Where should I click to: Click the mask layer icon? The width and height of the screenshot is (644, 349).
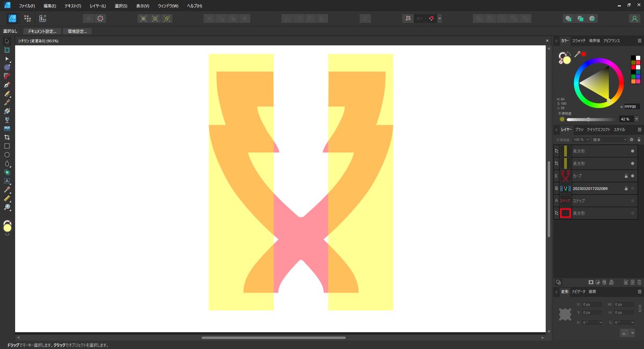coord(591,282)
